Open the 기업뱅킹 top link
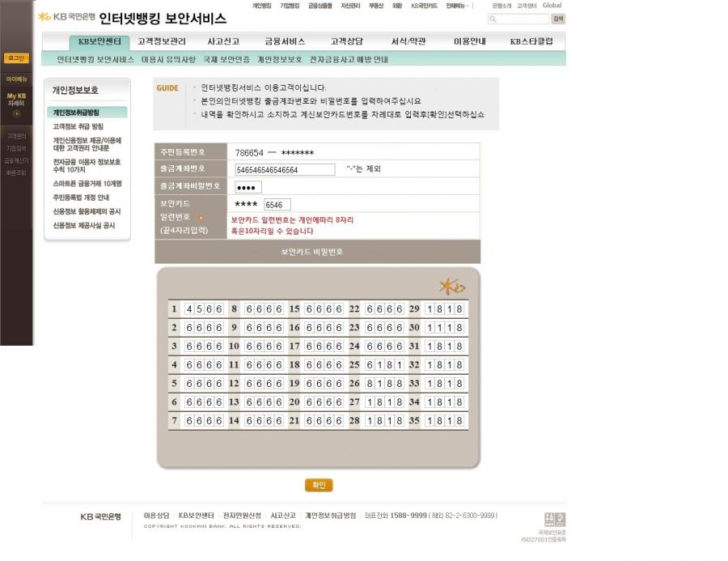This screenshot has height=561, width=728. click(290, 6)
